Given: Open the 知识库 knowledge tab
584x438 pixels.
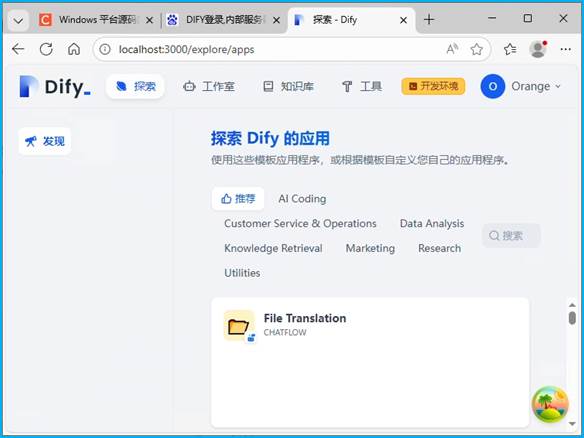Looking at the screenshot, I should [288, 86].
